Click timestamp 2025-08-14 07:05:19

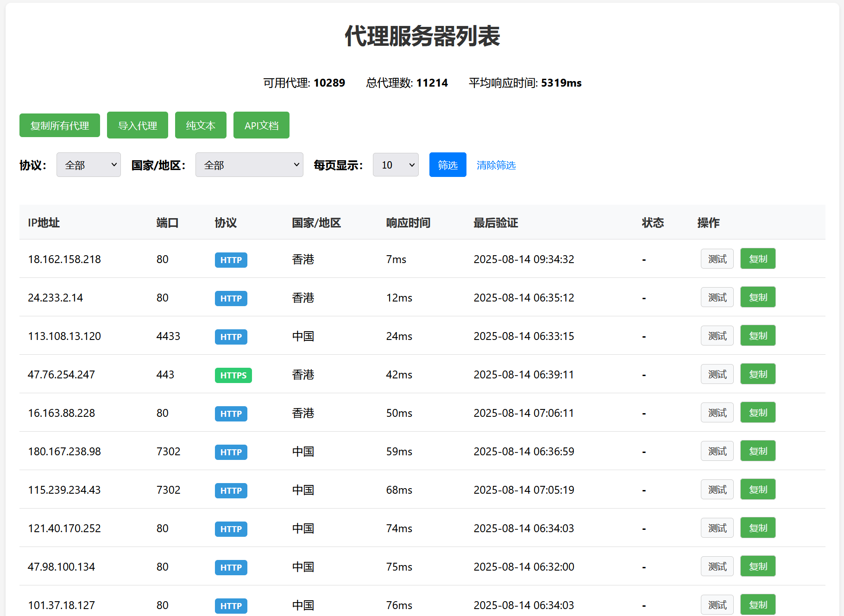click(524, 490)
